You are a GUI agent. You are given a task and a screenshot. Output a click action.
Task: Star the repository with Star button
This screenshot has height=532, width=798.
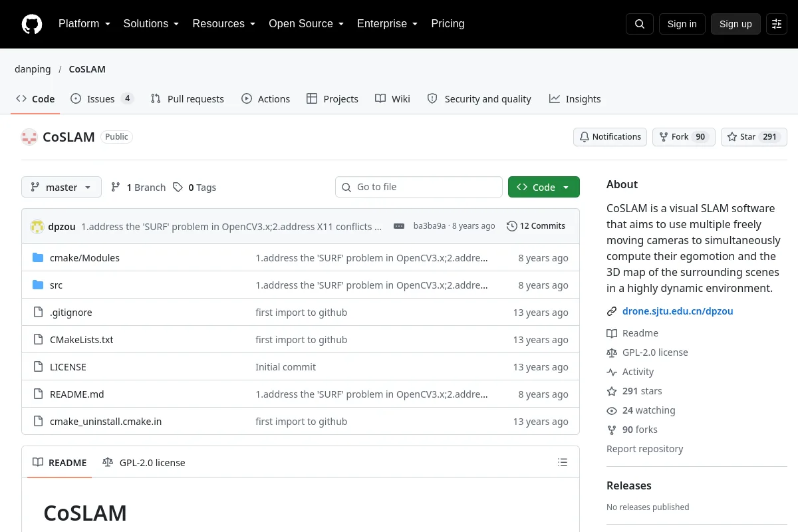click(754, 137)
